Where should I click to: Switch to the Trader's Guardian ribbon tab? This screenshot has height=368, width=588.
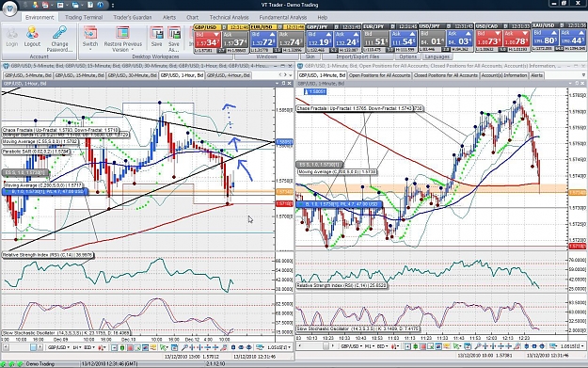pos(133,17)
